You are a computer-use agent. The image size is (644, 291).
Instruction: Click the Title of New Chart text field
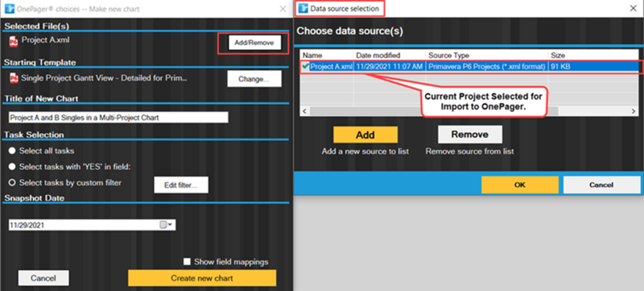[118, 118]
